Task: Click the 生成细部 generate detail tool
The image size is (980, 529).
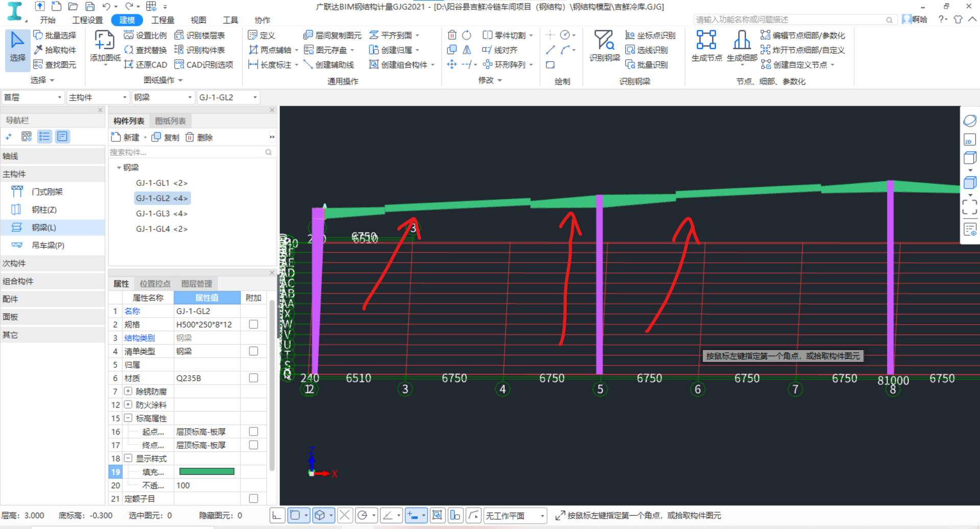Action: (x=742, y=46)
